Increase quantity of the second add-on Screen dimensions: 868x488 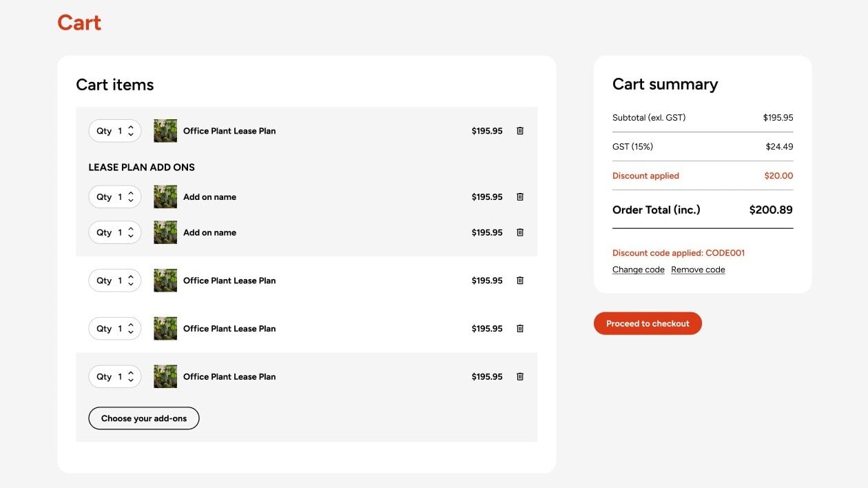pyautogui.click(x=131, y=229)
